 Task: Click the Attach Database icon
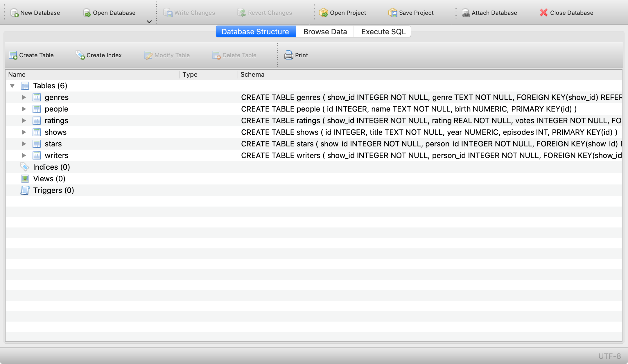(466, 13)
